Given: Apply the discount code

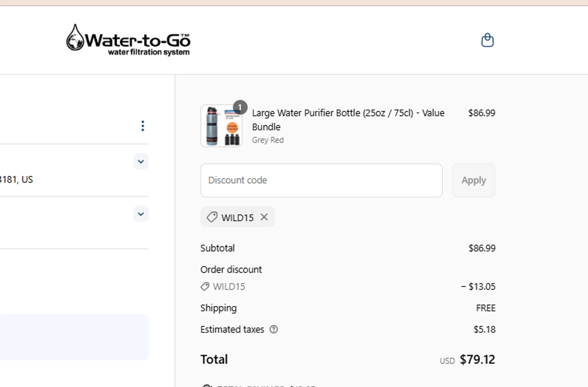Looking at the screenshot, I should pyautogui.click(x=474, y=180).
